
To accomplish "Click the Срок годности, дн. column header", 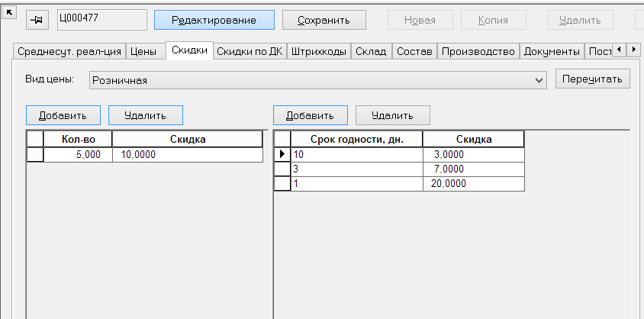I will pyautogui.click(x=356, y=139).
